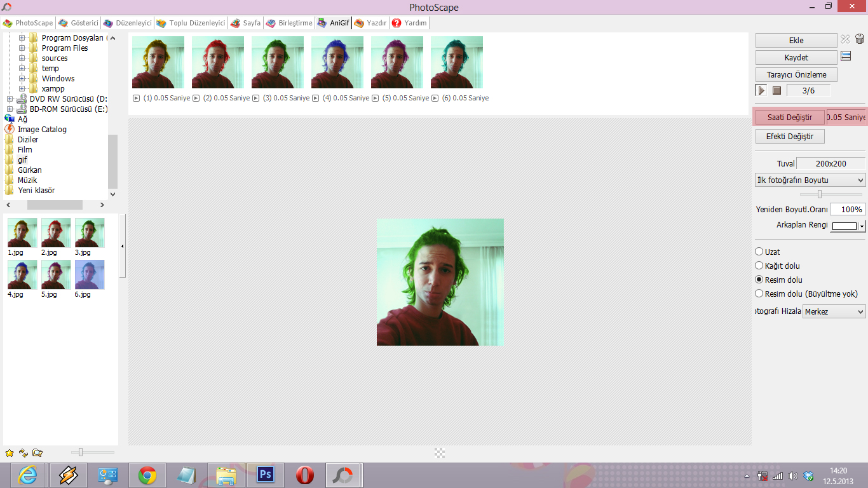Image resolution: width=868 pixels, height=488 pixels.
Task: Open the Yardım tab
Action: point(409,23)
